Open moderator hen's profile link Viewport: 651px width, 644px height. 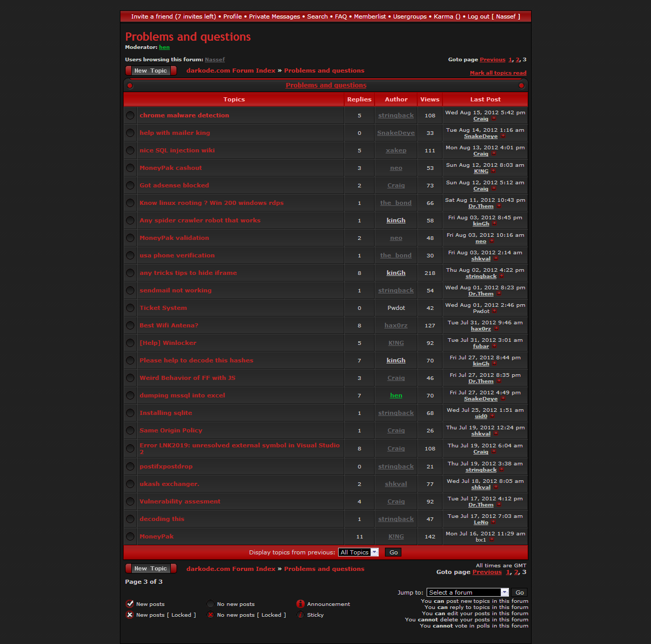tap(164, 47)
